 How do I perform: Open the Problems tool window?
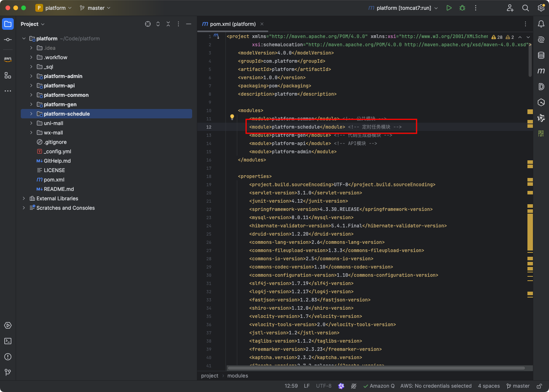point(8,357)
